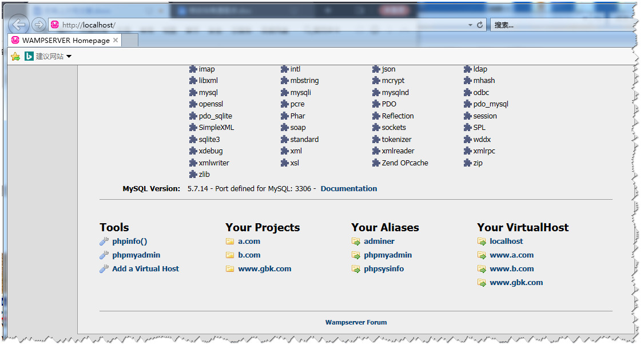The image size is (644, 348).
Task: Open phpmyadmin under Tools
Action: click(136, 255)
